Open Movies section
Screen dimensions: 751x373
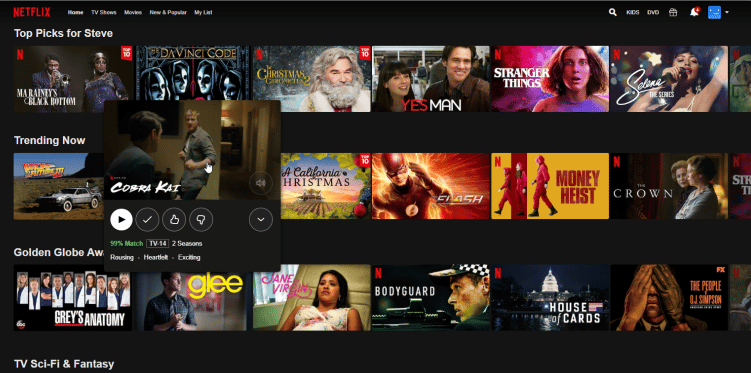coord(133,12)
